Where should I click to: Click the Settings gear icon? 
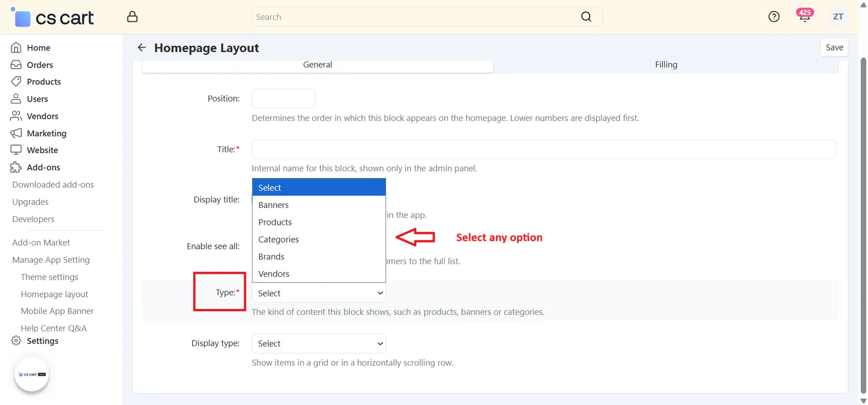(16, 341)
